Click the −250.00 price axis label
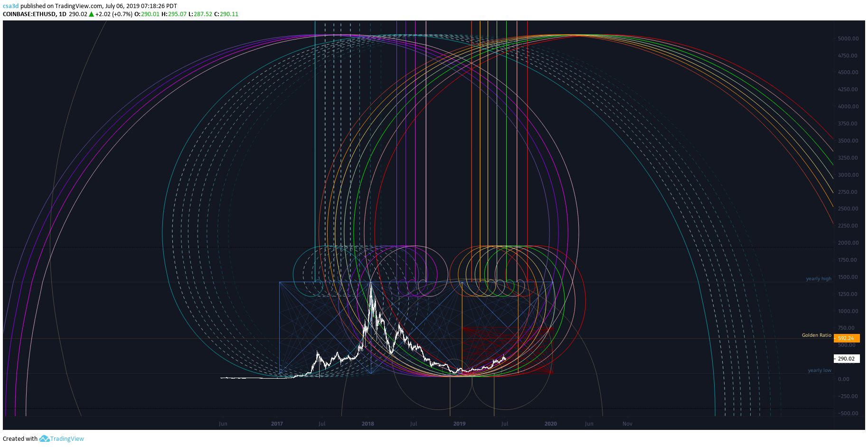The width and height of the screenshot is (868, 447). click(x=848, y=396)
